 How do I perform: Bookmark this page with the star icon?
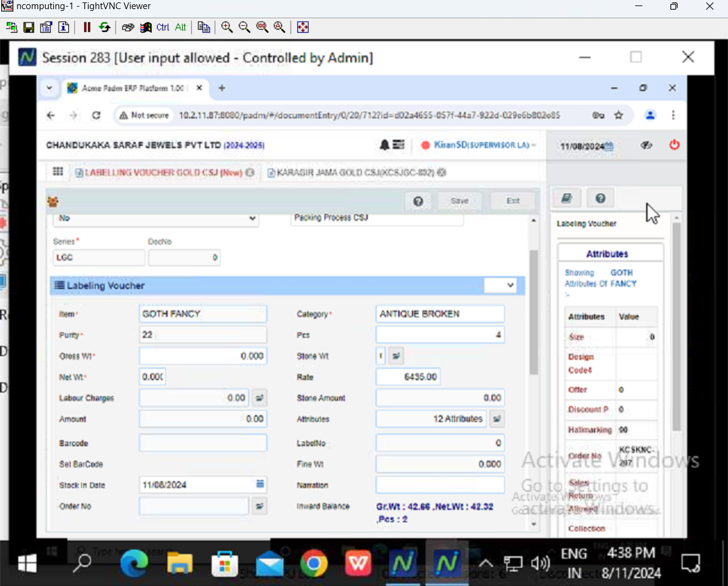pos(619,115)
